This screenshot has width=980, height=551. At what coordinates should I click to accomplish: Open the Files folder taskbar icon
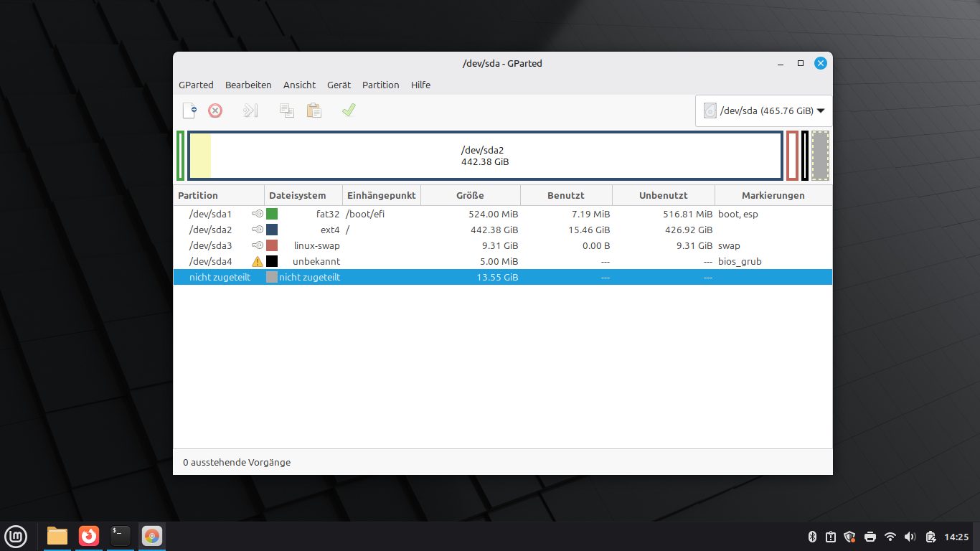point(57,536)
